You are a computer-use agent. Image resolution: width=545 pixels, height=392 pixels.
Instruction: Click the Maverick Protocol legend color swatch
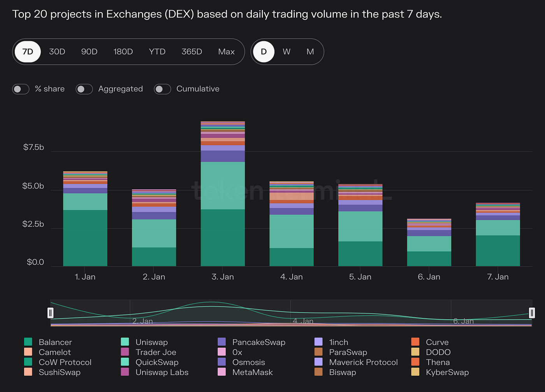click(318, 362)
